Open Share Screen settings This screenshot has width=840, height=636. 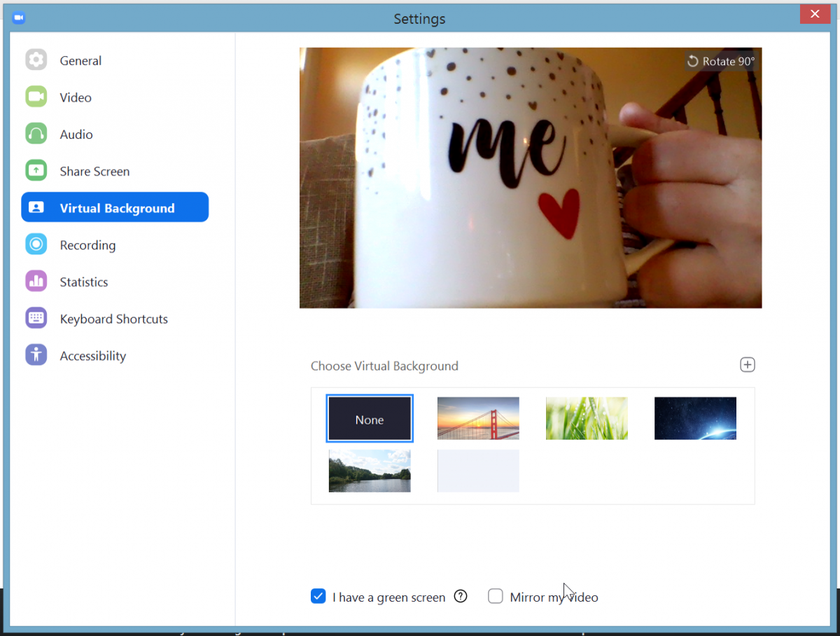click(115, 171)
